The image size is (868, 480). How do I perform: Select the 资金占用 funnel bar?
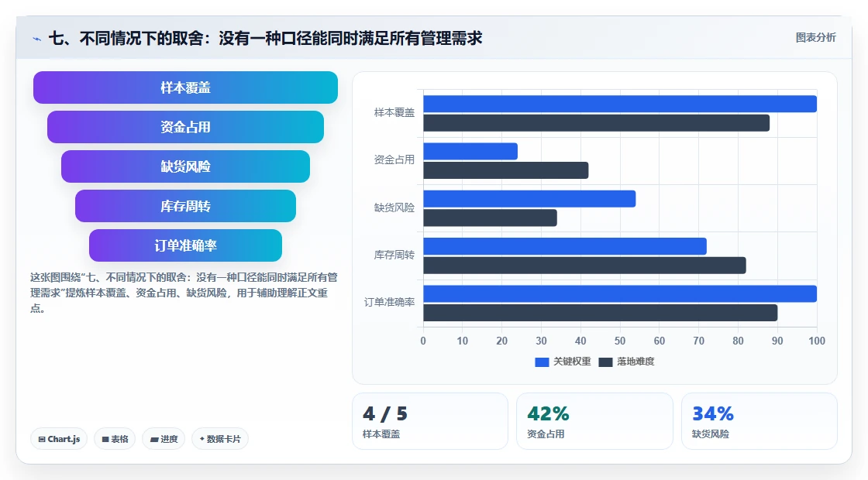[185, 127]
